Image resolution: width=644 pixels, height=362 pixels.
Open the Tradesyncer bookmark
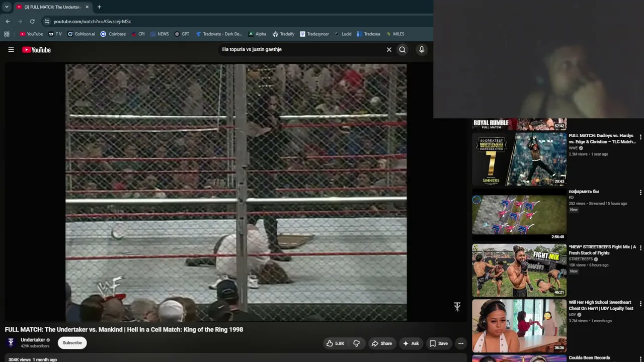[x=314, y=34]
